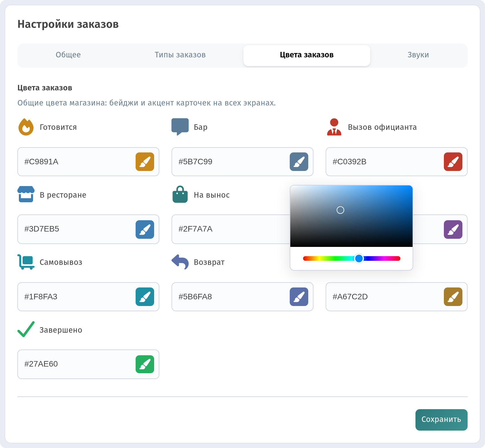The width and height of the screenshot is (485, 448).
Task: Focus the #2F7A7A hex input field
Action: pyautogui.click(x=231, y=229)
